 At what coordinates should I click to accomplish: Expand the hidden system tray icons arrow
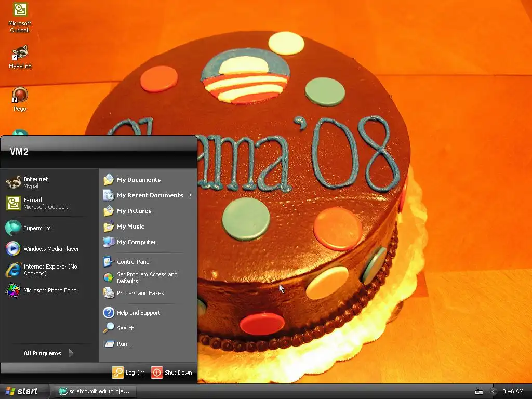click(494, 392)
